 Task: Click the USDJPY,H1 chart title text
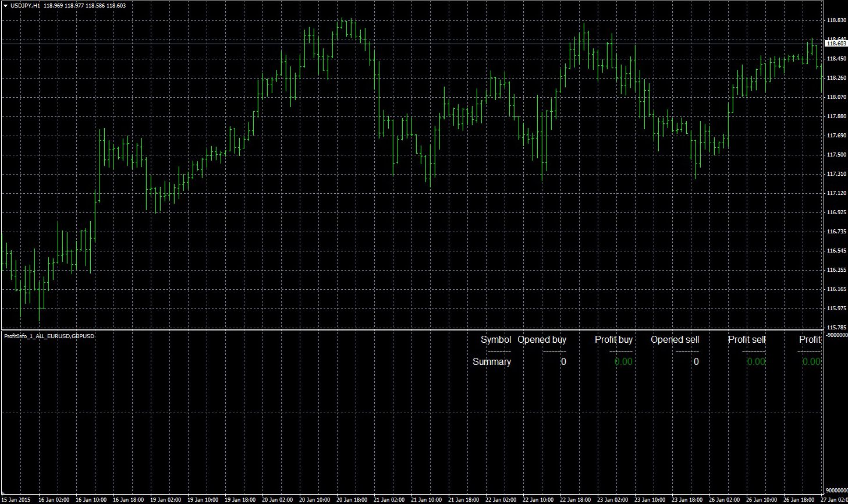coord(26,5)
